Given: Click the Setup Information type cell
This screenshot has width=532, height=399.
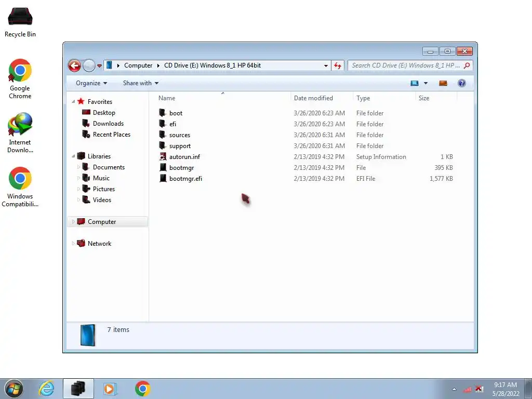Looking at the screenshot, I should coord(381,157).
